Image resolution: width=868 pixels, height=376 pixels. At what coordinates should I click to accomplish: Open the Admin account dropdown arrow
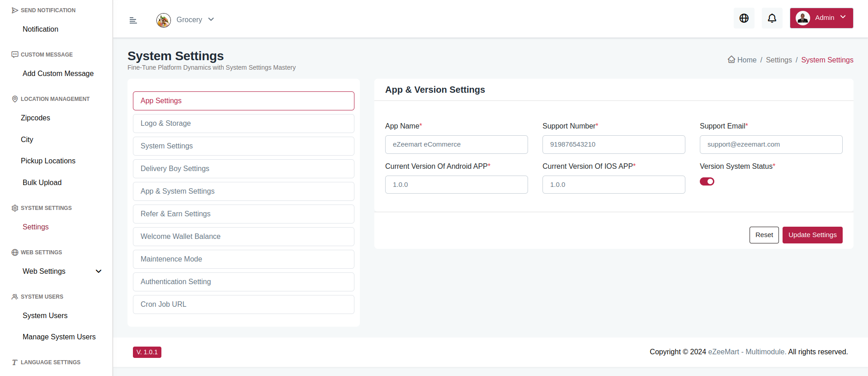843,17
